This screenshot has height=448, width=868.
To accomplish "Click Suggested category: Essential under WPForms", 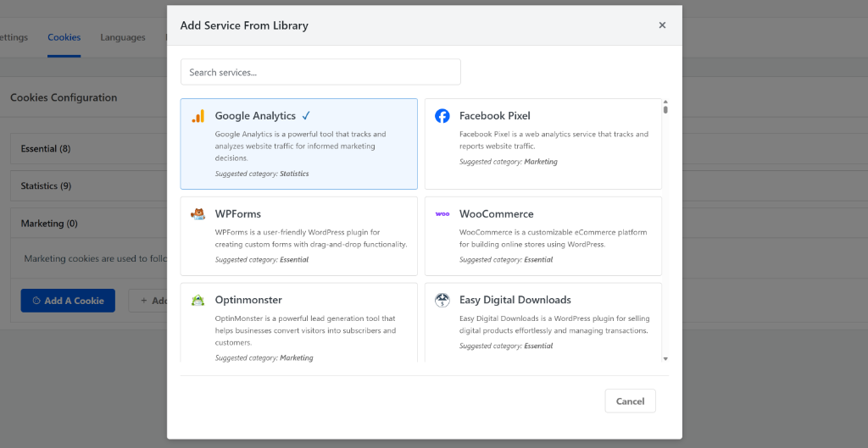I will [x=262, y=259].
